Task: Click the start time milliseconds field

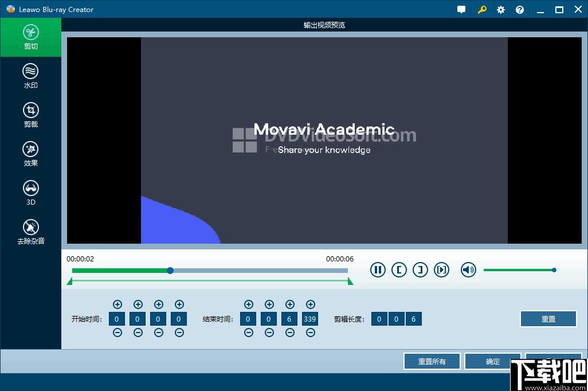Action: tap(179, 319)
